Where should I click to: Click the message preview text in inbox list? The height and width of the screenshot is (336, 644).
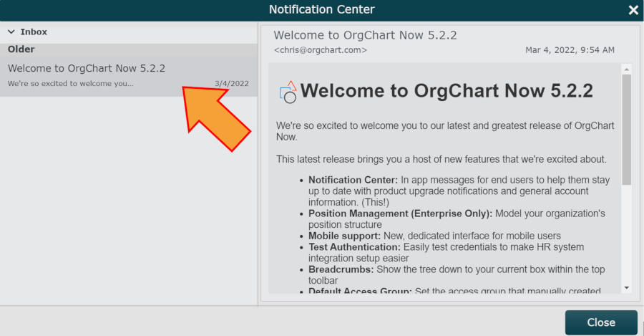point(70,84)
